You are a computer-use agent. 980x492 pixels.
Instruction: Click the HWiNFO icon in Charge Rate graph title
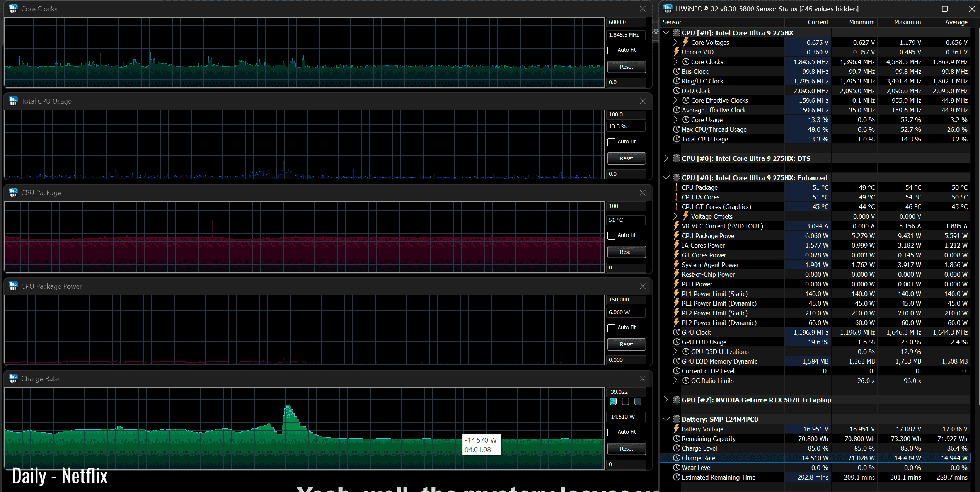[13, 378]
